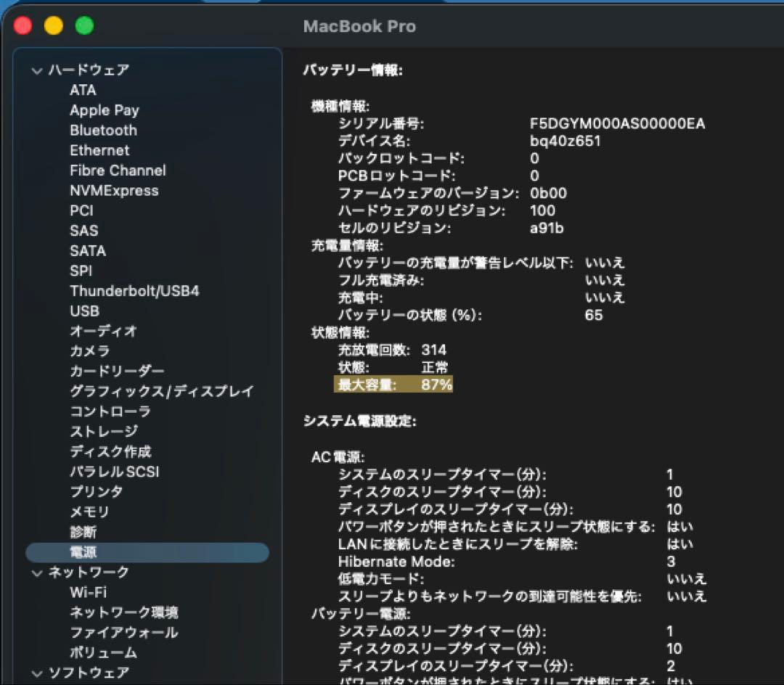Select コントローラ in the sidebar
Image resolution: width=784 pixels, height=685 pixels.
coord(110,411)
